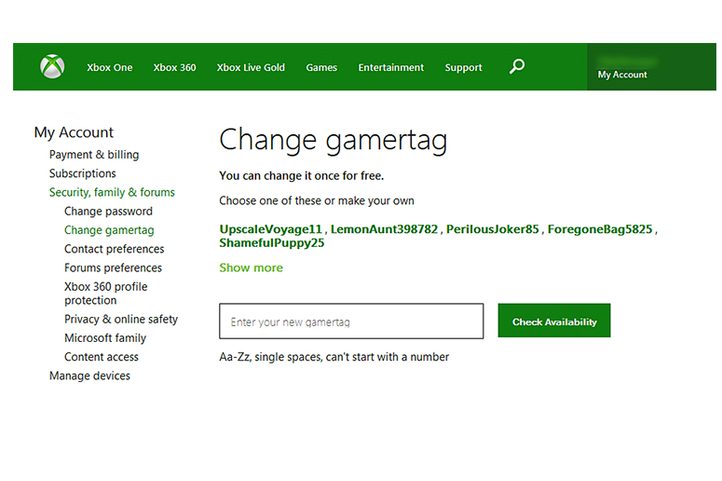Go to Payment & billing
The height and width of the screenshot is (481, 722).
(94, 155)
